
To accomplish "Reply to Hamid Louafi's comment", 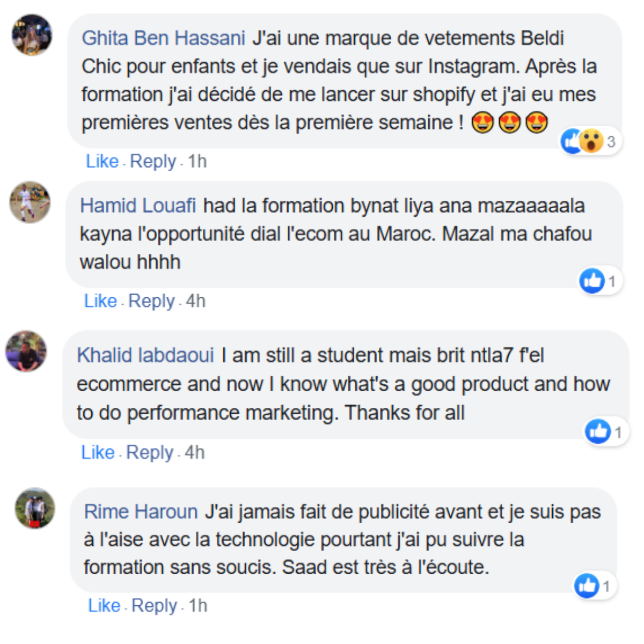I will pos(151,301).
